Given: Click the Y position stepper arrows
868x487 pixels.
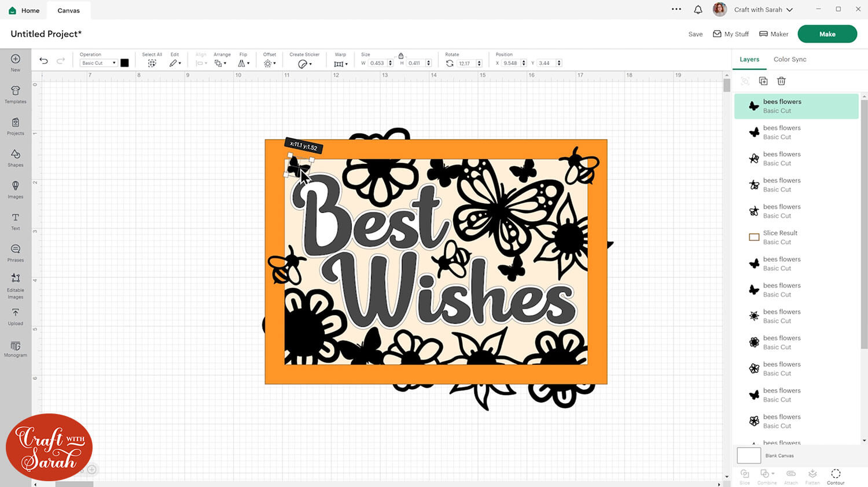Looking at the screenshot, I should point(559,63).
